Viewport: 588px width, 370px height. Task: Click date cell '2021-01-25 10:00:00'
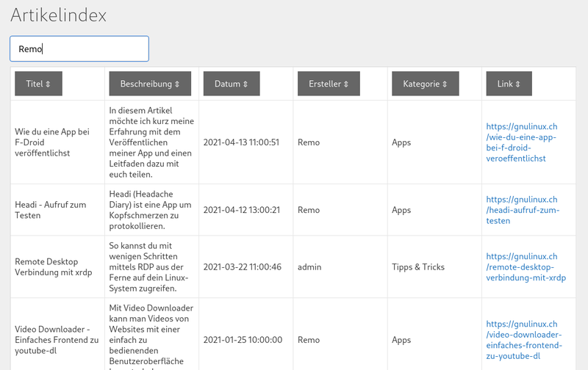pyautogui.click(x=243, y=340)
